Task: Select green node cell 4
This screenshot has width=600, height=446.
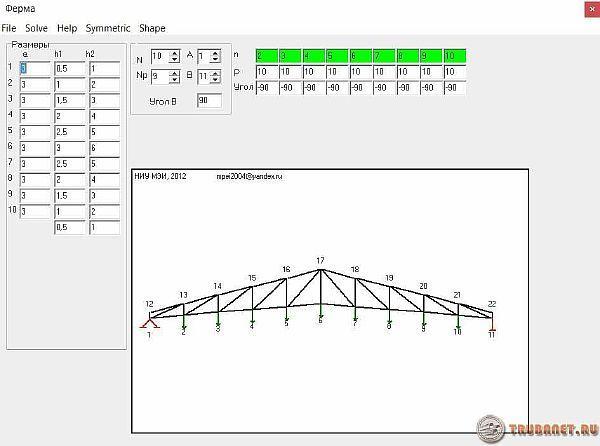Action: (x=314, y=56)
